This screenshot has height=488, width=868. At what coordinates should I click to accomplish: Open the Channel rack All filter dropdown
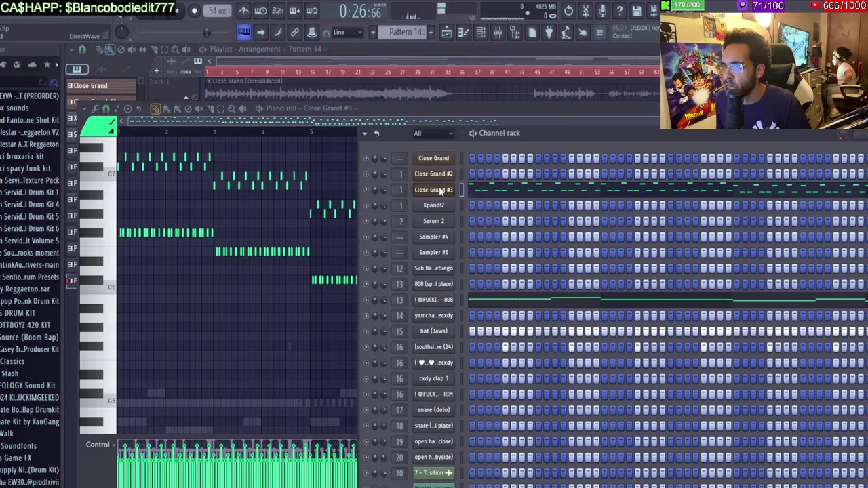433,134
